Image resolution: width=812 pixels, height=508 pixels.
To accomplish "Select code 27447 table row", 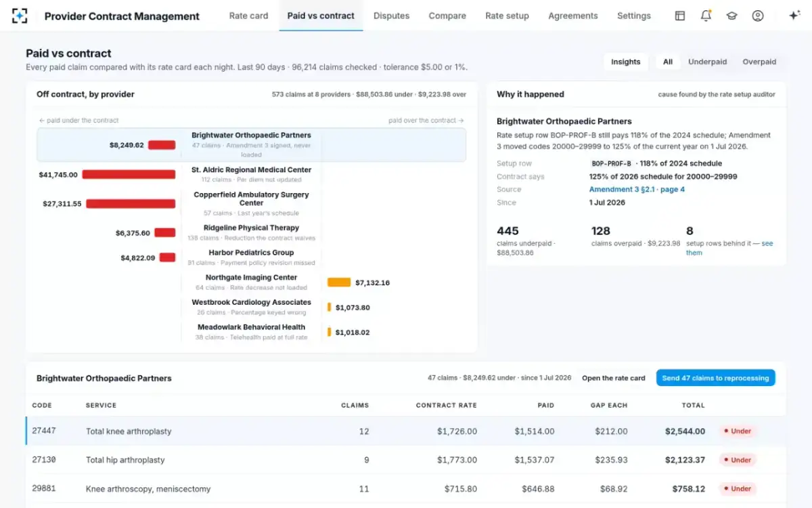I will (406, 431).
